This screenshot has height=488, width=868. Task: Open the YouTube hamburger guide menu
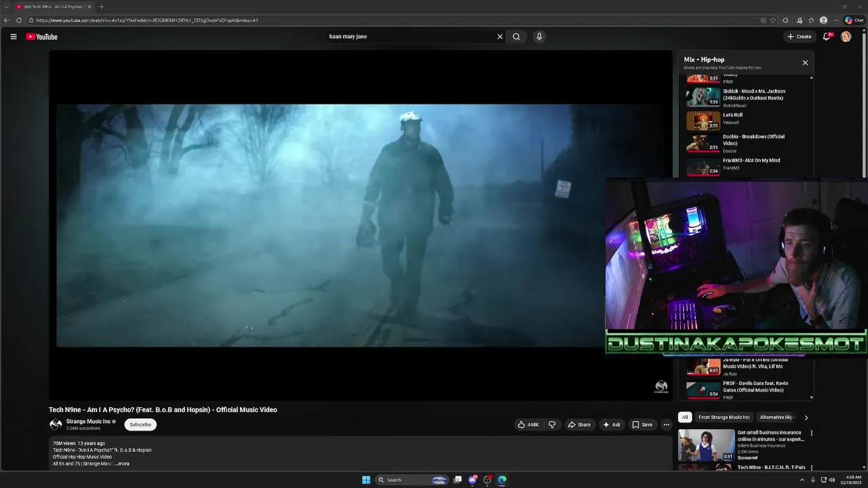14,37
